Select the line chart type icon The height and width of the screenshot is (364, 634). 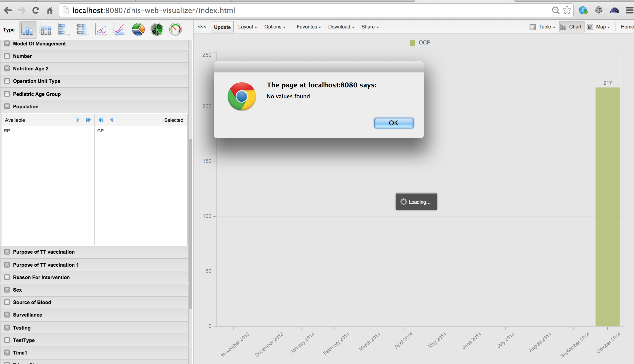(101, 30)
